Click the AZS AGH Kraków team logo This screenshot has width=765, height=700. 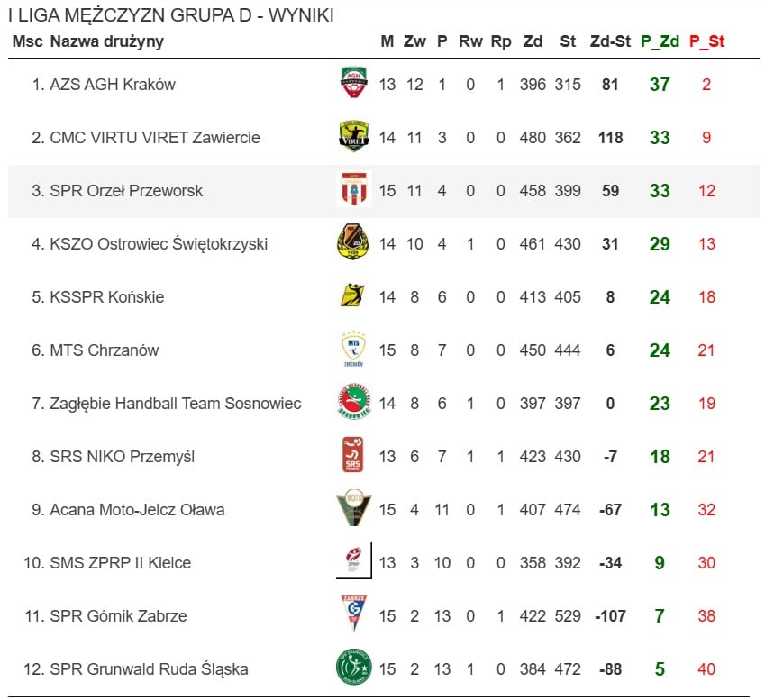pyautogui.click(x=353, y=84)
